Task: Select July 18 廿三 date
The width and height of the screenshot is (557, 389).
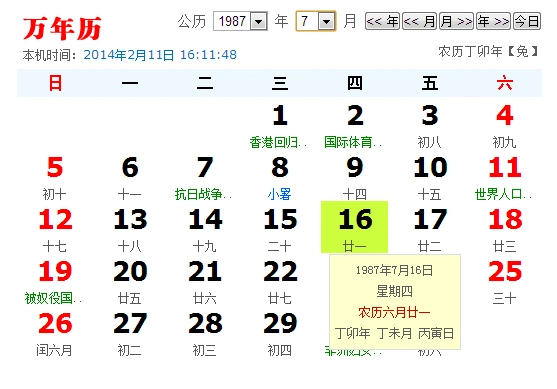Action: [x=504, y=229]
